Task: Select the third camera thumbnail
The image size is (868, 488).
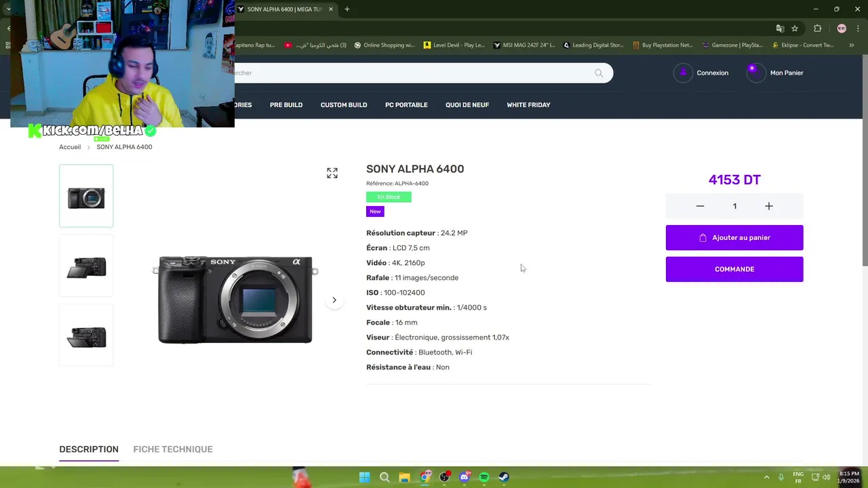Action: coord(86,335)
